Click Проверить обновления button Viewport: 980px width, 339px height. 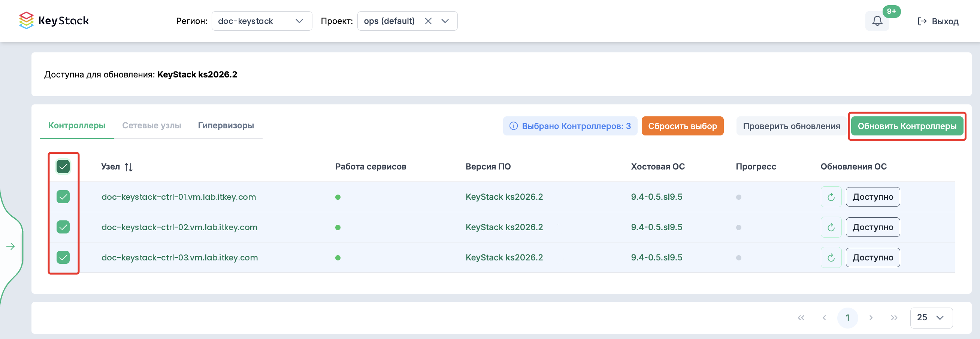792,126
